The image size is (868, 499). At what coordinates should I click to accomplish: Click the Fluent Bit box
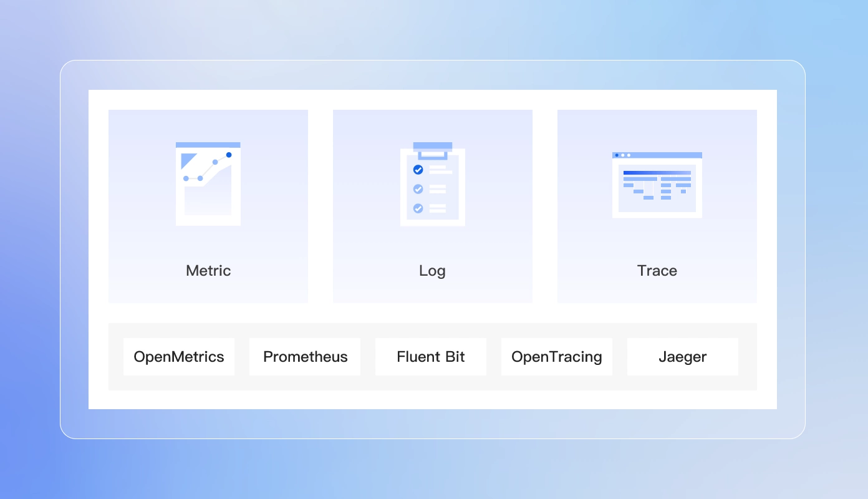(x=431, y=357)
